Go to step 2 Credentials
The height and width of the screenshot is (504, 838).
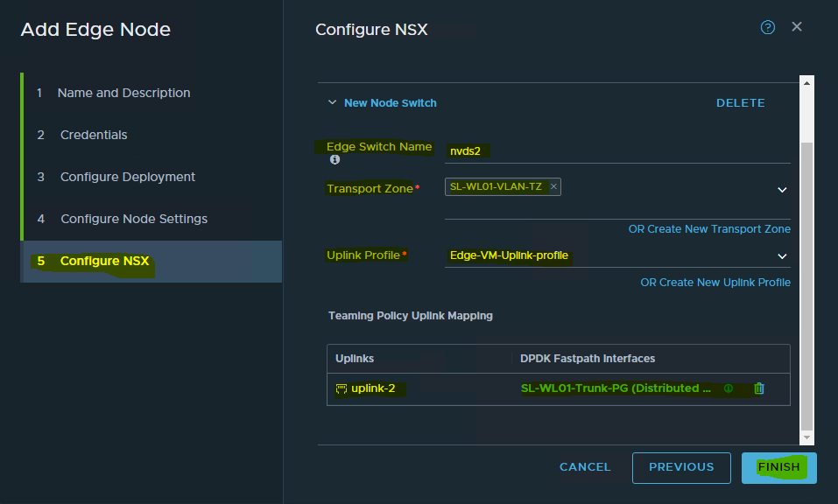coord(151,135)
